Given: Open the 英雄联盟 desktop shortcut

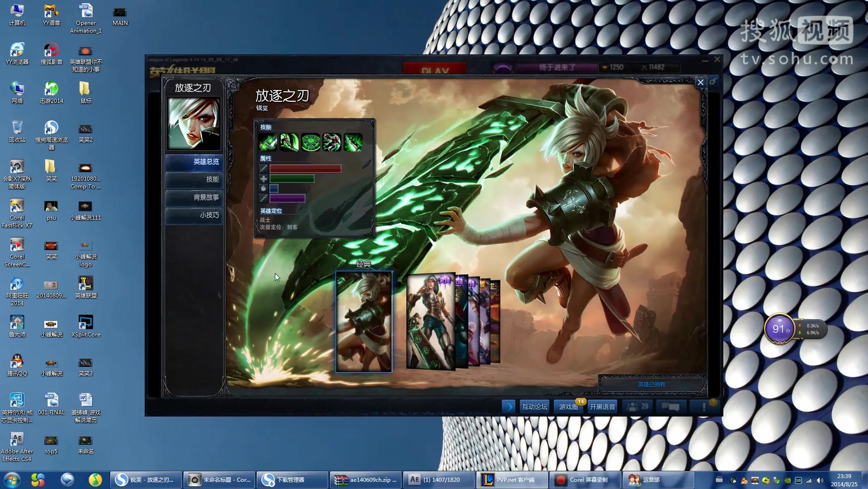Looking at the screenshot, I should click(86, 287).
